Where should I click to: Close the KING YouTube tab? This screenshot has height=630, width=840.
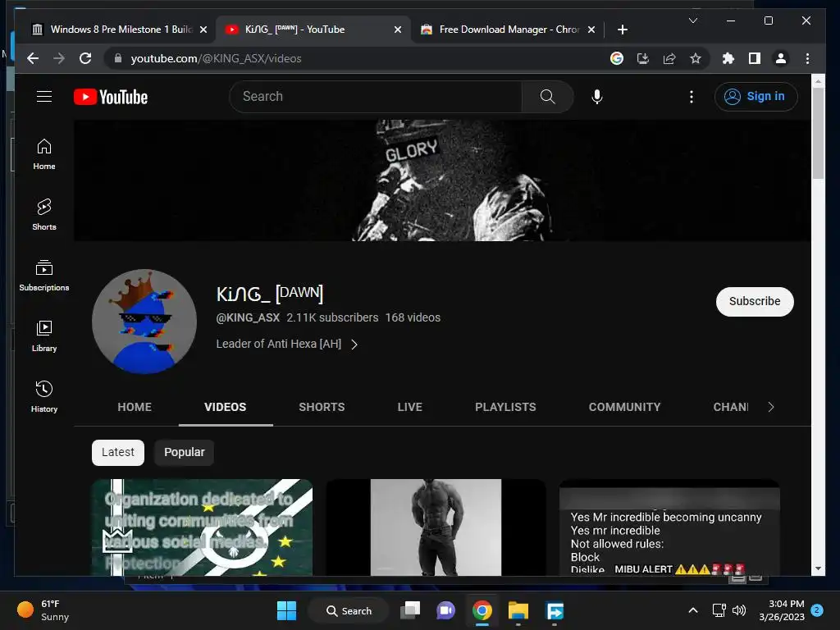[398, 30]
